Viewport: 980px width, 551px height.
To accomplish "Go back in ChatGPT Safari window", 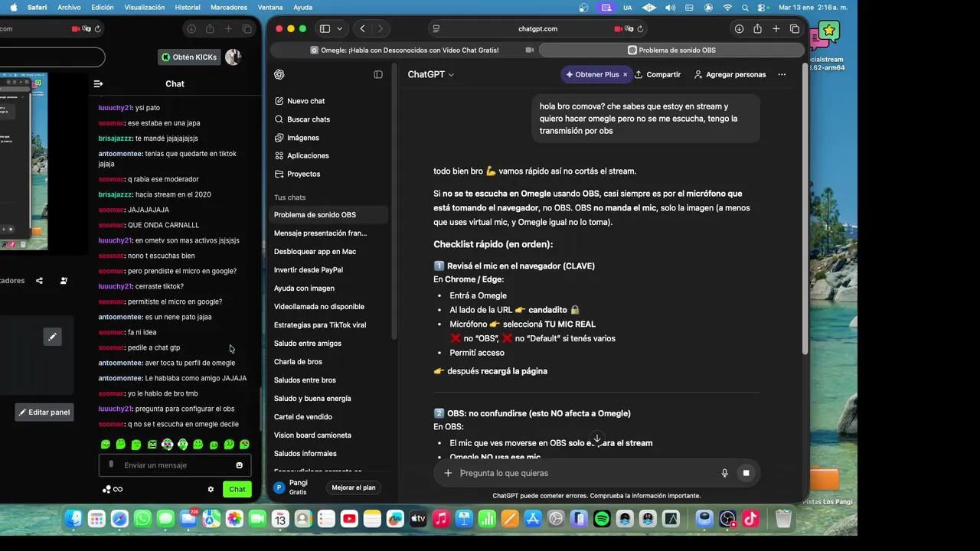I will pos(362,29).
